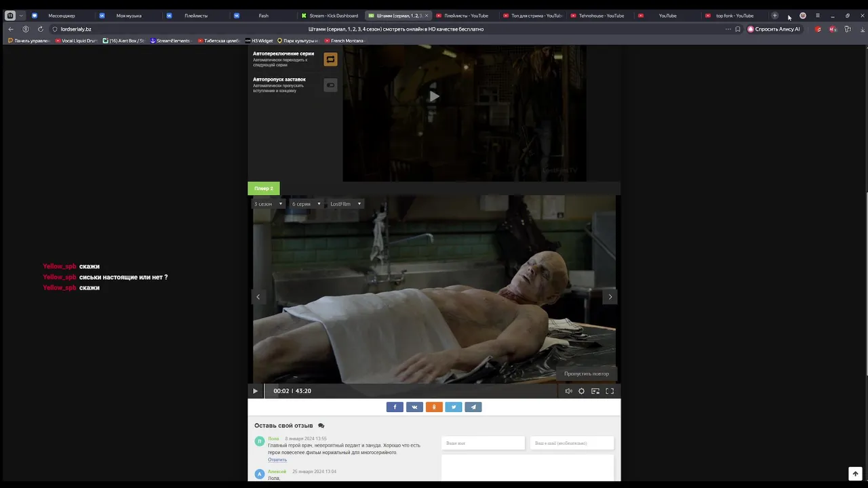Bookmark this page icon in address bar
Image resolution: width=868 pixels, height=488 pixels.
(738, 29)
